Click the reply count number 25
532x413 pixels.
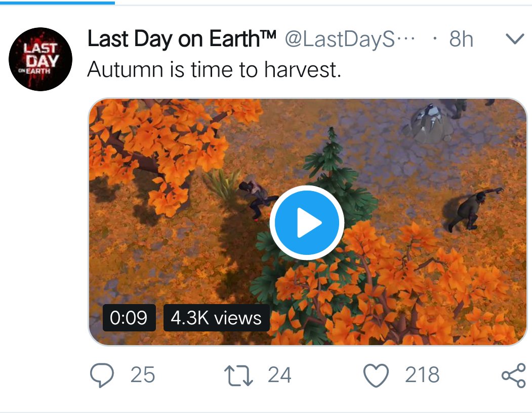tap(143, 376)
